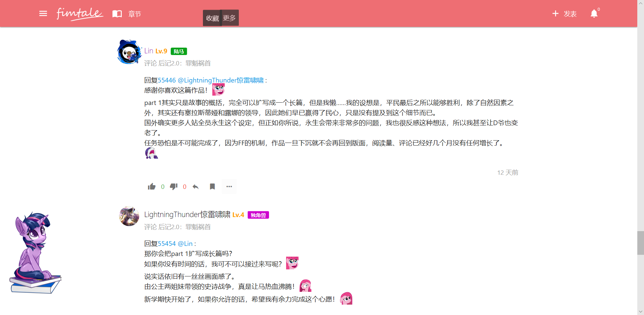Screen dimensions: 644x315
Task: Like Lin's comment with thumbs up
Action: (152, 187)
